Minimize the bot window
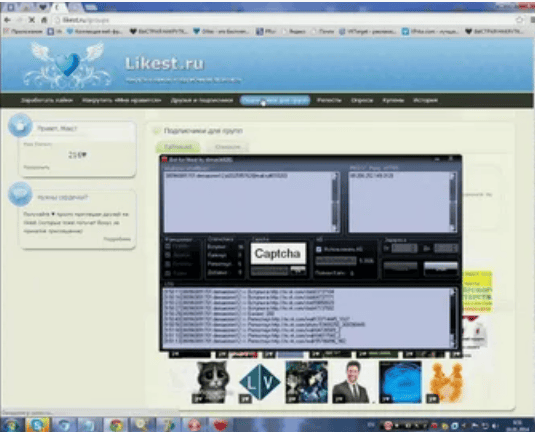This screenshot has height=432, width=535. [437, 159]
